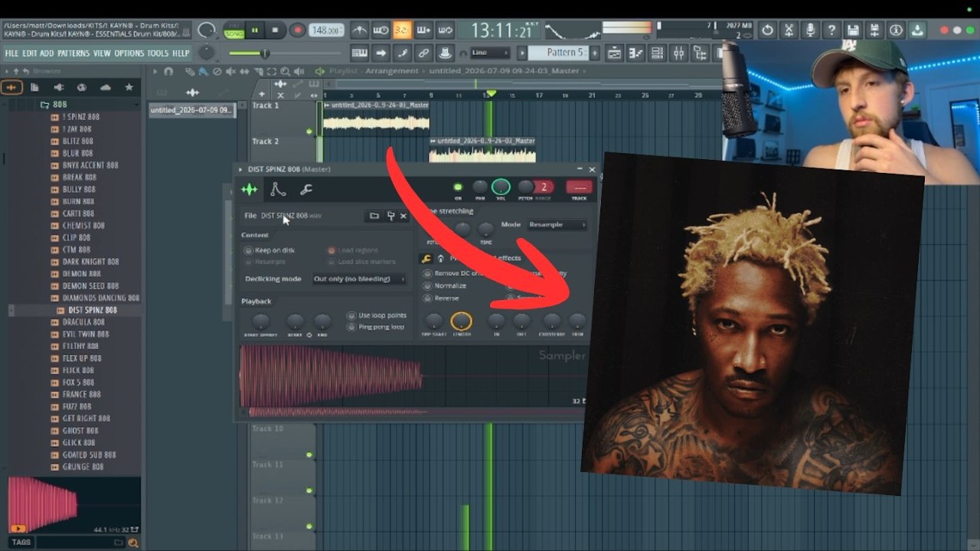Screen dimensions: 980x551
Task: Open the Browser view toolbar icon
Action: [700, 53]
